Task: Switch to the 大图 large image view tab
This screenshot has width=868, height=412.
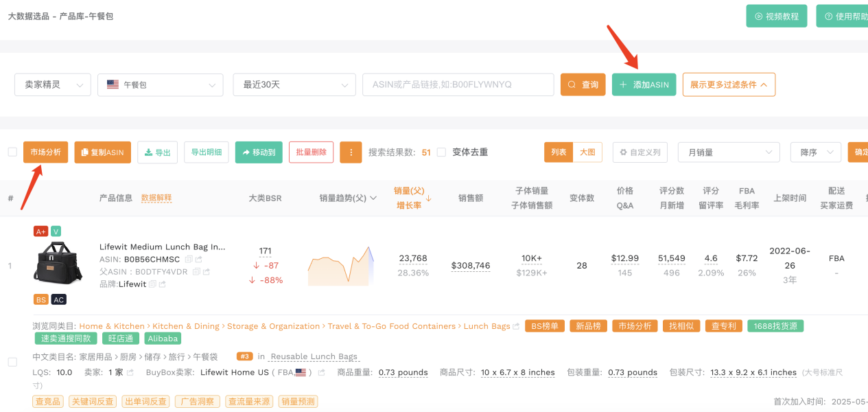Action: [588, 152]
